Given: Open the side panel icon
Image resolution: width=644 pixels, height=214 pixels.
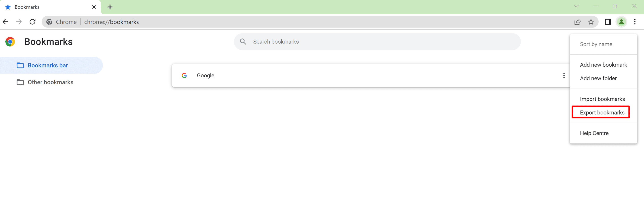Looking at the screenshot, I should pyautogui.click(x=608, y=22).
